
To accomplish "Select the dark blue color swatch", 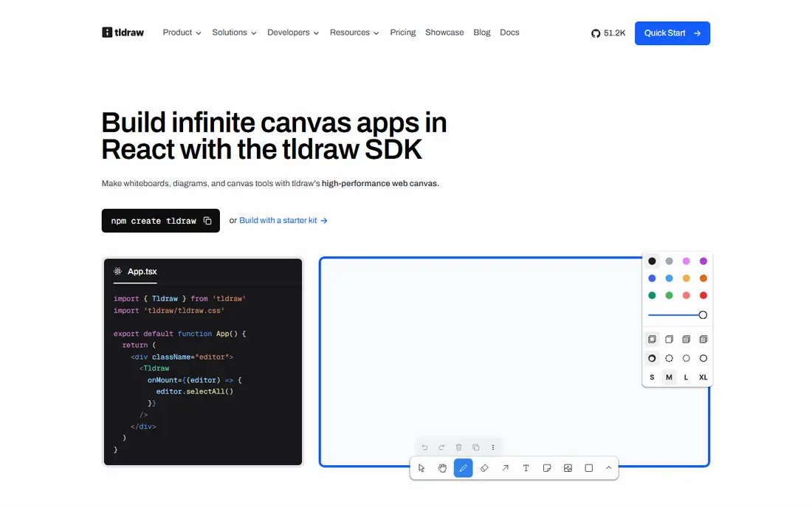I will pyautogui.click(x=652, y=278).
